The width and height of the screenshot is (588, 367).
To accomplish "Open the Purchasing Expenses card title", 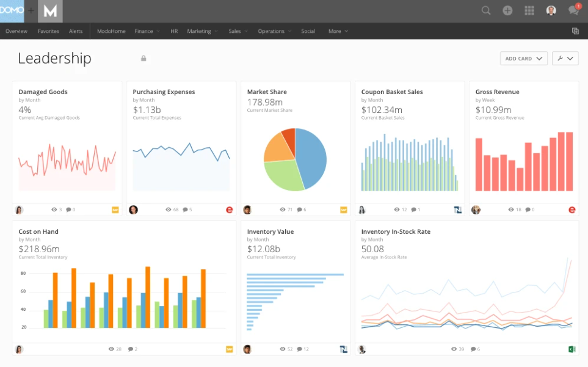I will click(x=164, y=92).
